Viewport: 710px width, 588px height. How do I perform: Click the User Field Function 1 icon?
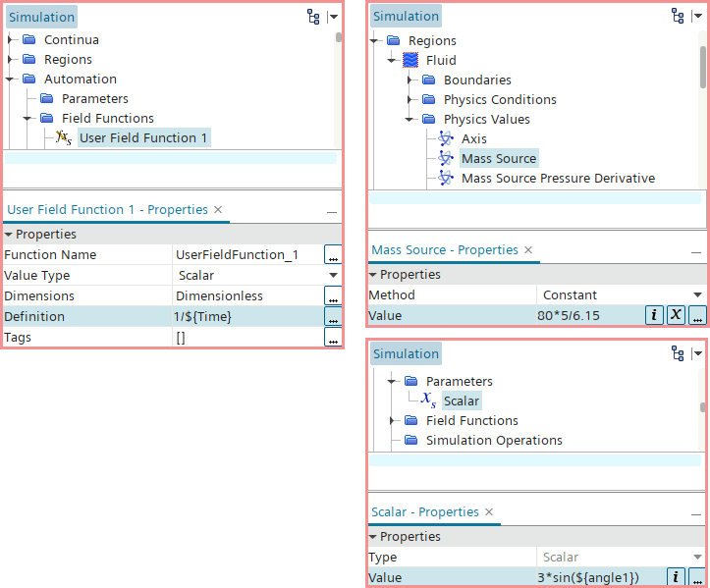64,138
